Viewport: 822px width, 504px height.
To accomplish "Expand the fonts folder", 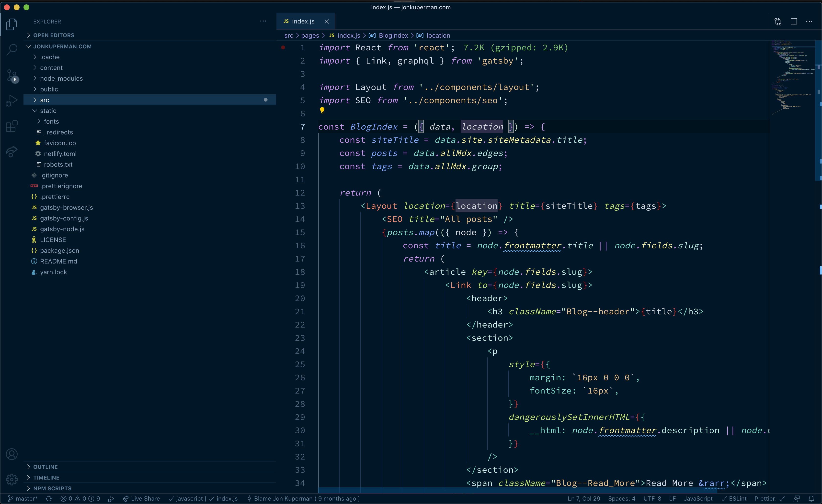I will coord(149,121).
